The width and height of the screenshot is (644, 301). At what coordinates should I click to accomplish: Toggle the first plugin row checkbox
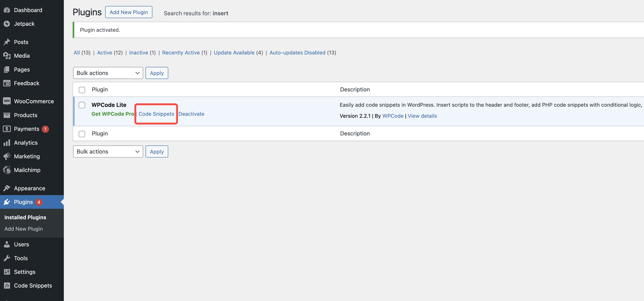[82, 105]
